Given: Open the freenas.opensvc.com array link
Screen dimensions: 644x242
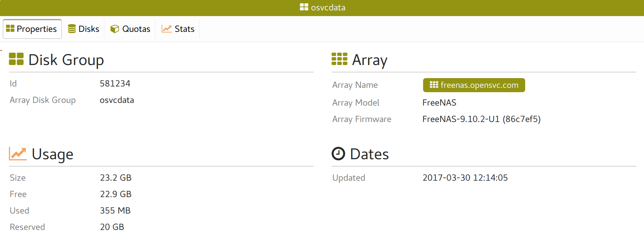Looking at the screenshot, I should tap(474, 85).
